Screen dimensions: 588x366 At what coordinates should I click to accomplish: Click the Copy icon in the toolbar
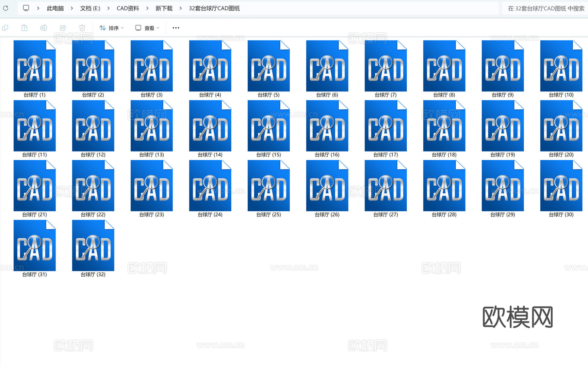coord(5,28)
